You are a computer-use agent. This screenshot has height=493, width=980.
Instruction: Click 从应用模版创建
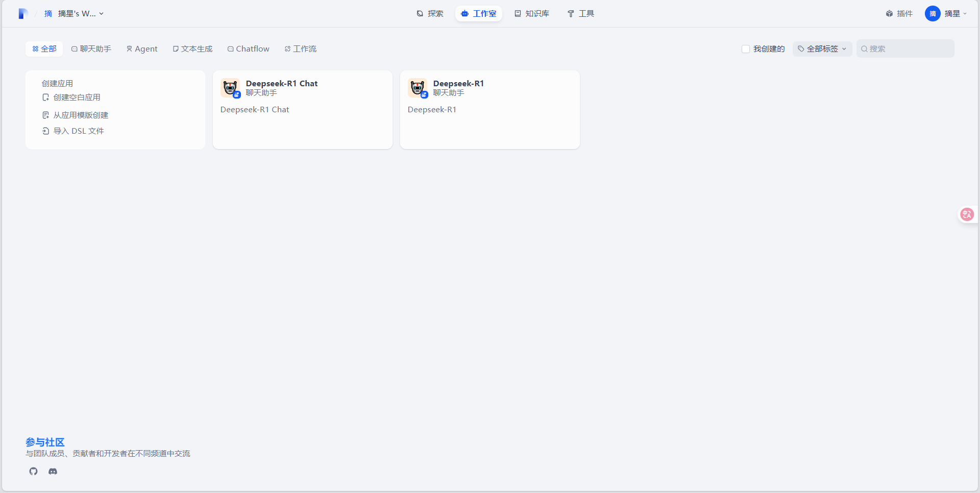(x=75, y=115)
